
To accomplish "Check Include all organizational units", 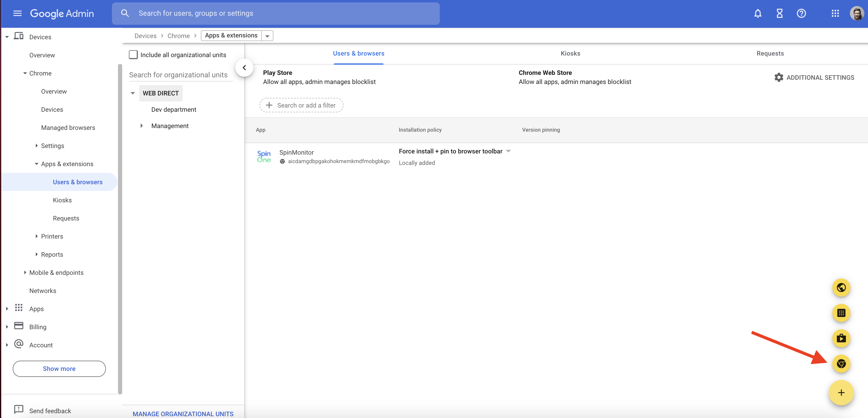I will pos(133,55).
